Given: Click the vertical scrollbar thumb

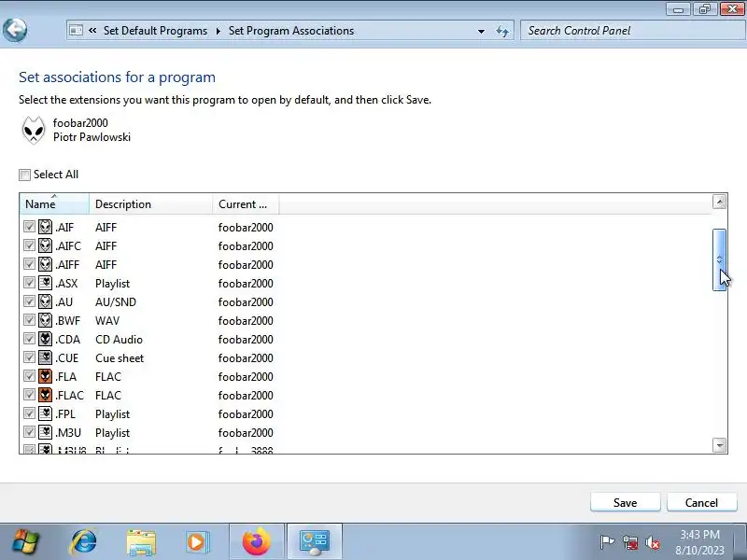Looking at the screenshot, I should [719, 259].
